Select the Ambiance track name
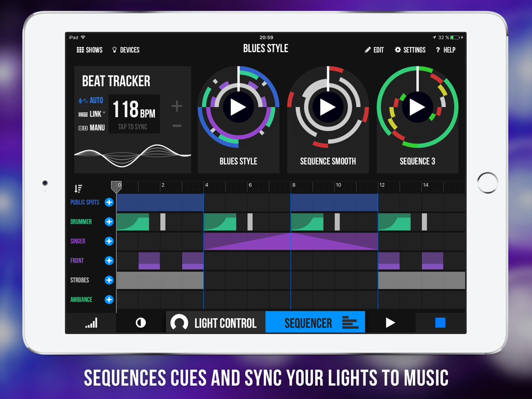The height and width of the screenshot is (399, 532). [x=81, y=300]
